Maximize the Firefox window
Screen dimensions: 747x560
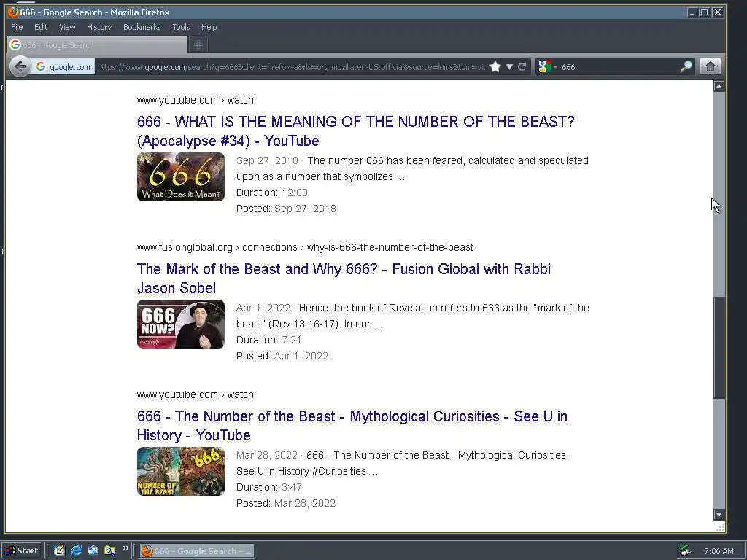point(704,12)
